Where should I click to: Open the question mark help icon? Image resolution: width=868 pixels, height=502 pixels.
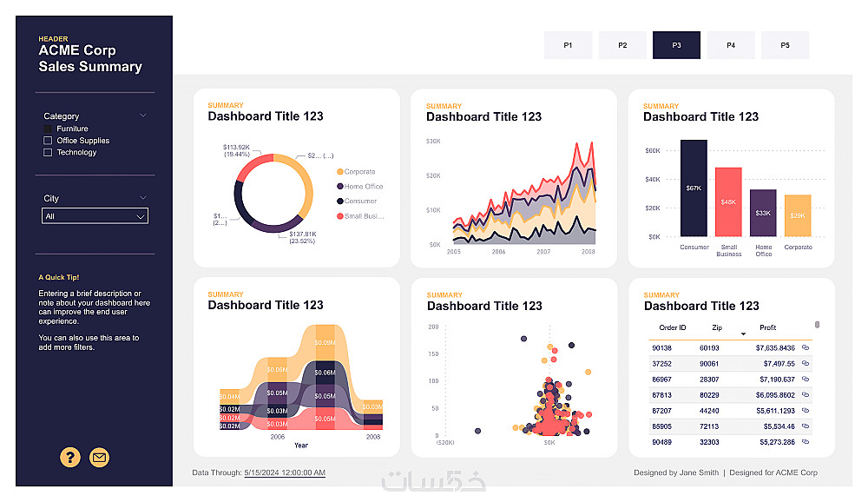(x=69, y=457)
